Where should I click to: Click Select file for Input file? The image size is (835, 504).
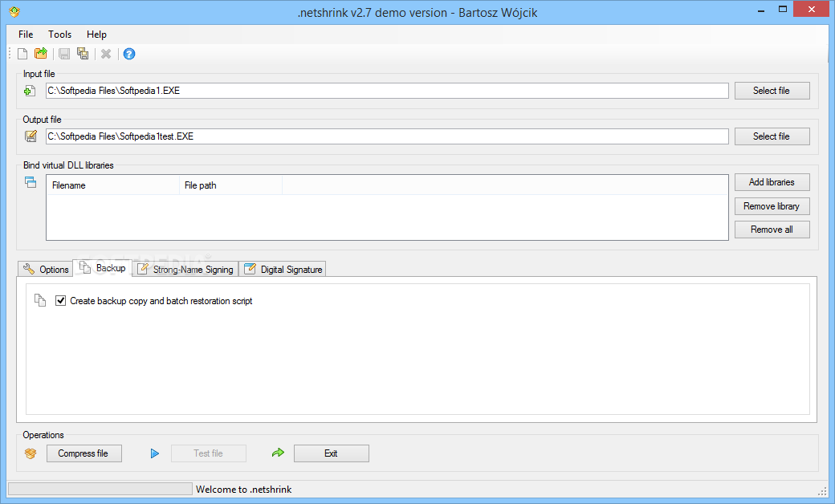[772, 91]
